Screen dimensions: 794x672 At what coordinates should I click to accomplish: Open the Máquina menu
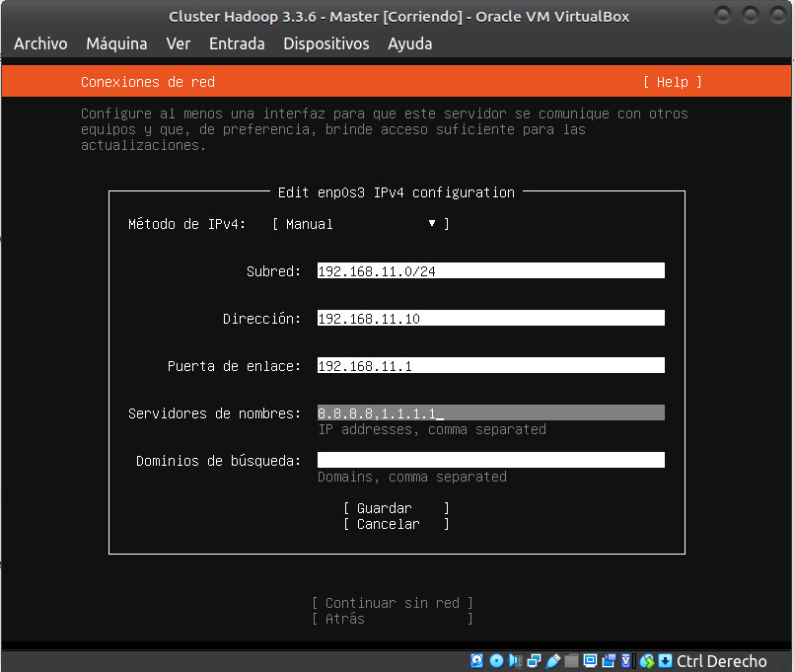point(116,43)
